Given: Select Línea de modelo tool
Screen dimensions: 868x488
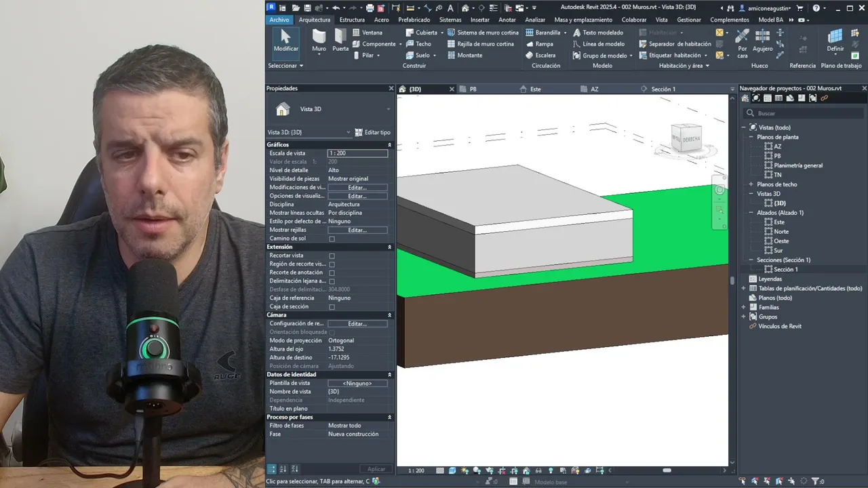Looking at the screenshot, I should 599,44.
